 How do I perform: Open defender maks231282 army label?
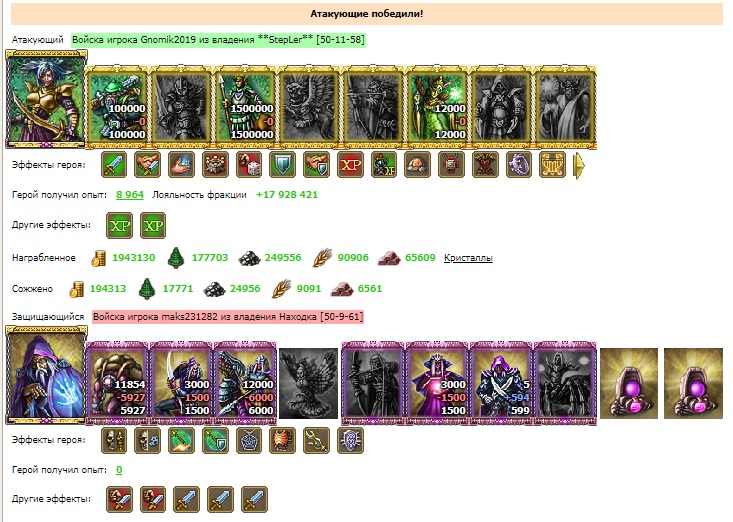pos(228,317)
